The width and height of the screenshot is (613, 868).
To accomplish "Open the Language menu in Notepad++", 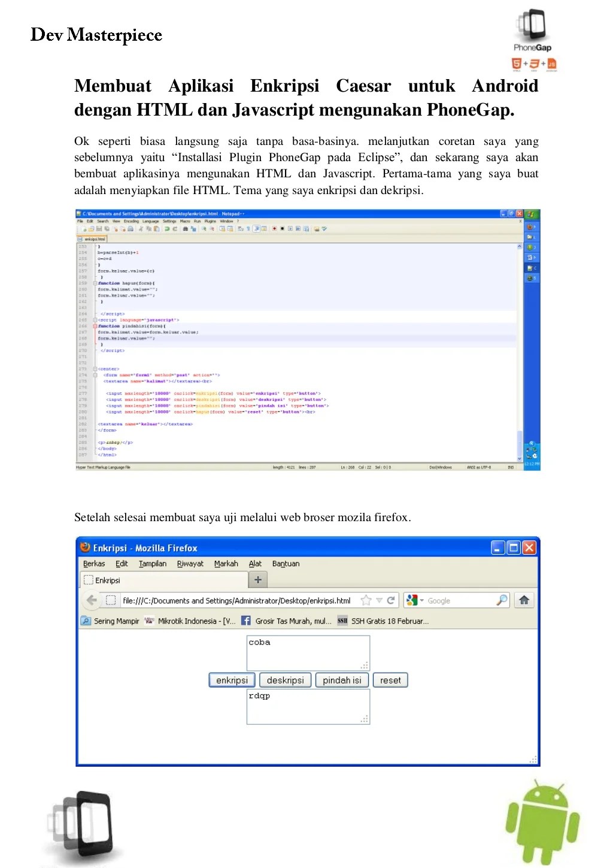I will click(151, 221).
